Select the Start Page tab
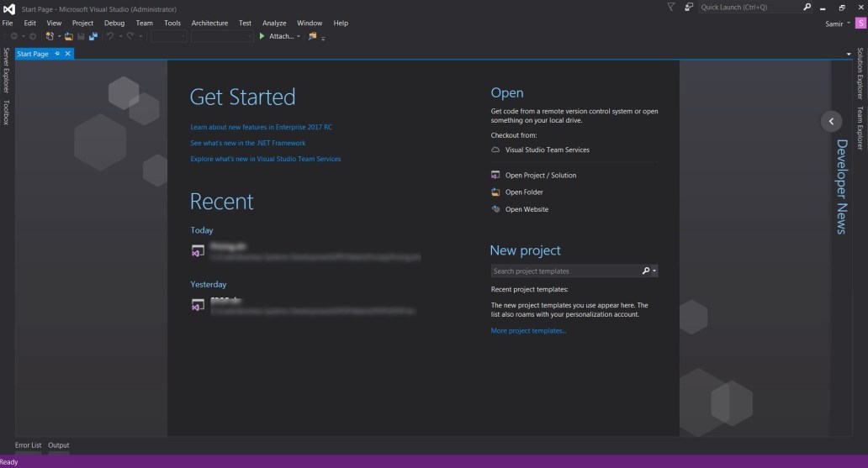 coord(33,54)
